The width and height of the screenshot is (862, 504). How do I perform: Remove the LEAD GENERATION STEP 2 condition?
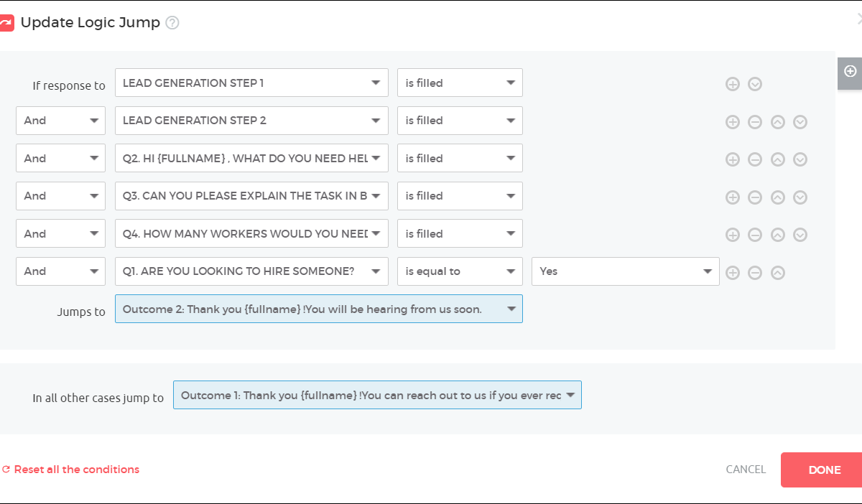(754, 122)
